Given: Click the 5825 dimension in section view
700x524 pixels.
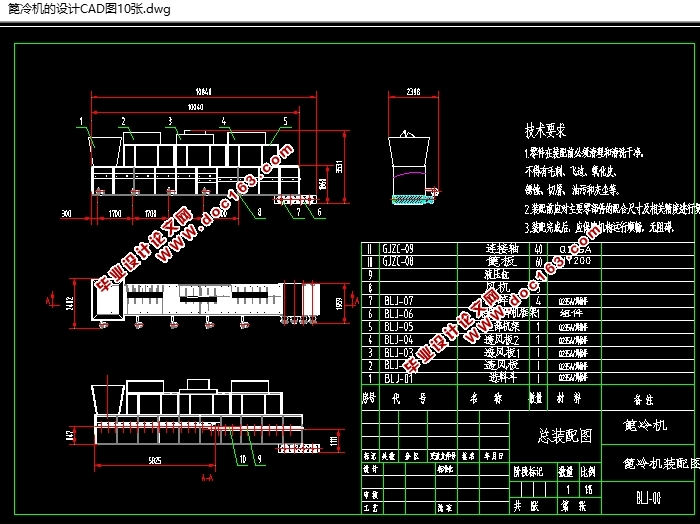Looking at the screenshot, I should tap(154, 460).
